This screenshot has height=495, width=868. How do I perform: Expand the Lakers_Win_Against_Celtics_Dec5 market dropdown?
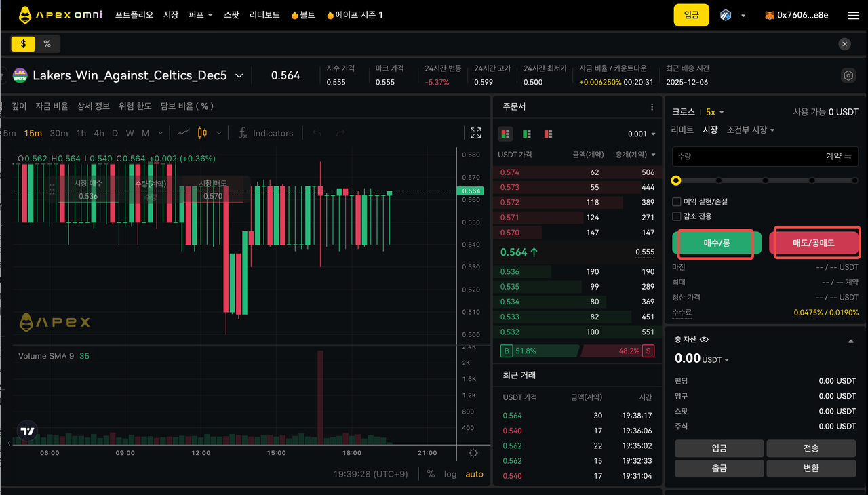pyautogui.click(x=239, y=76)
